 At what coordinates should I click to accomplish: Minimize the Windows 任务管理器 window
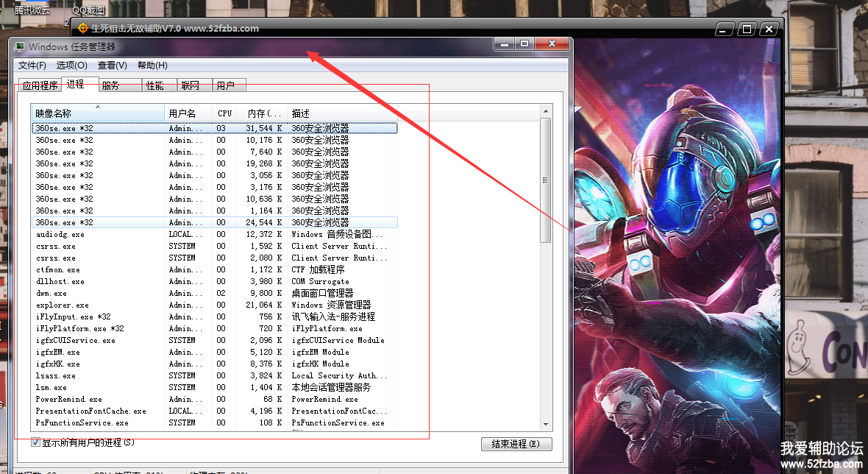click(505, 43)
